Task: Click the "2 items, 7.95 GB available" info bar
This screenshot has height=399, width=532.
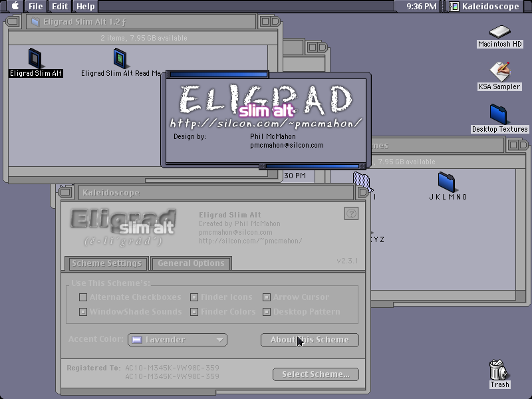Action: [144, 38]
